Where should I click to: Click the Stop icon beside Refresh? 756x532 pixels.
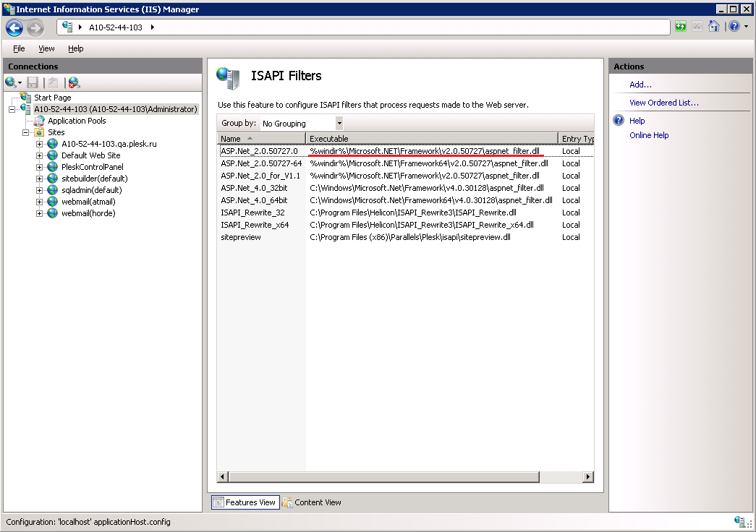(697, 27)
